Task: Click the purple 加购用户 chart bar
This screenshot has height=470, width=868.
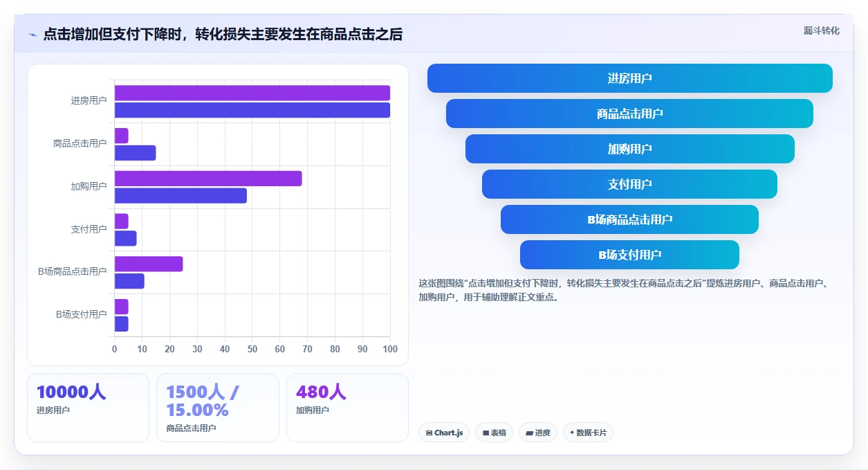Action: [x=208, y=179]
